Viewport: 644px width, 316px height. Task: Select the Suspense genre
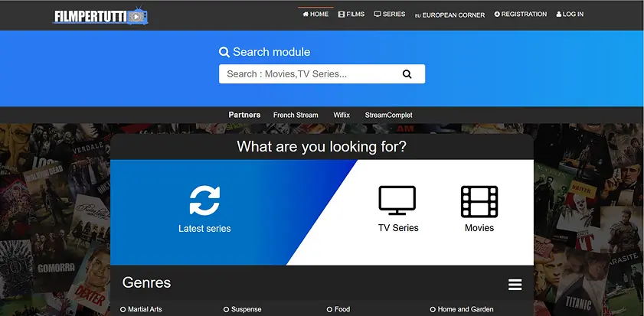pyautogui.click(x=242, y=309)
